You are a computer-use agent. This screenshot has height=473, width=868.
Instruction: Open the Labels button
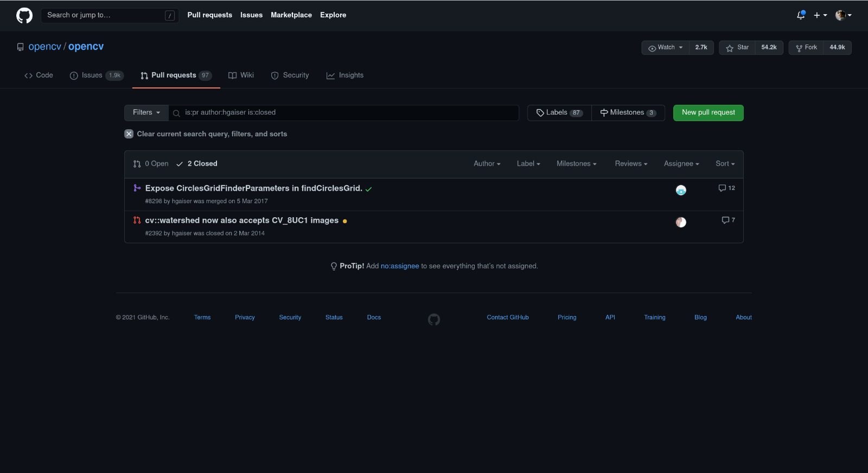[559, 112]
